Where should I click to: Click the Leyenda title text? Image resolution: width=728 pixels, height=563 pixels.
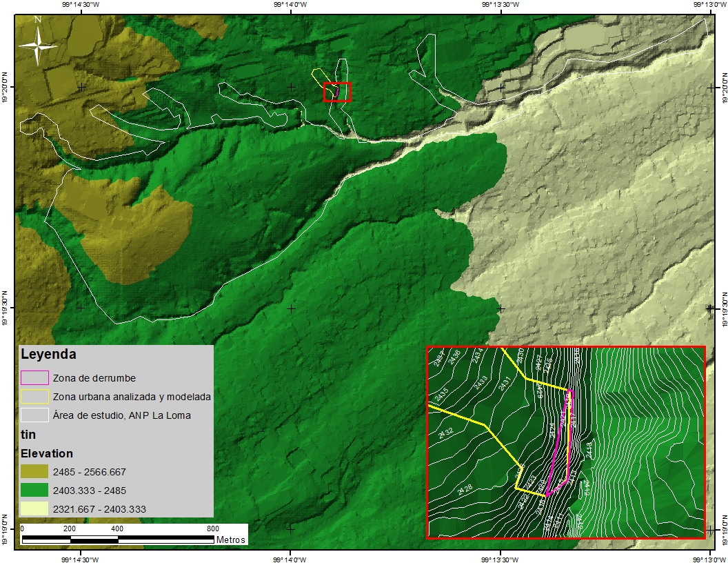(48, 355)
